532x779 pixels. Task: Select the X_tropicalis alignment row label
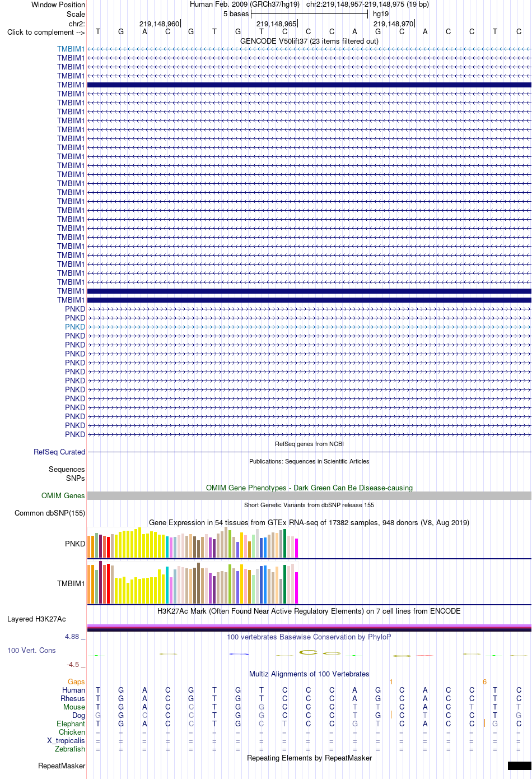pos(66,740)
